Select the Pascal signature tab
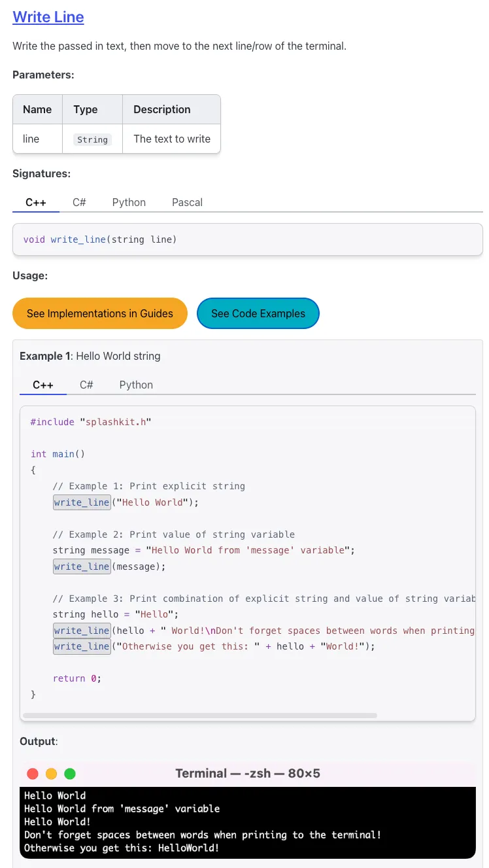The width and height of the screenshot is (489, 868). point(187,203)
